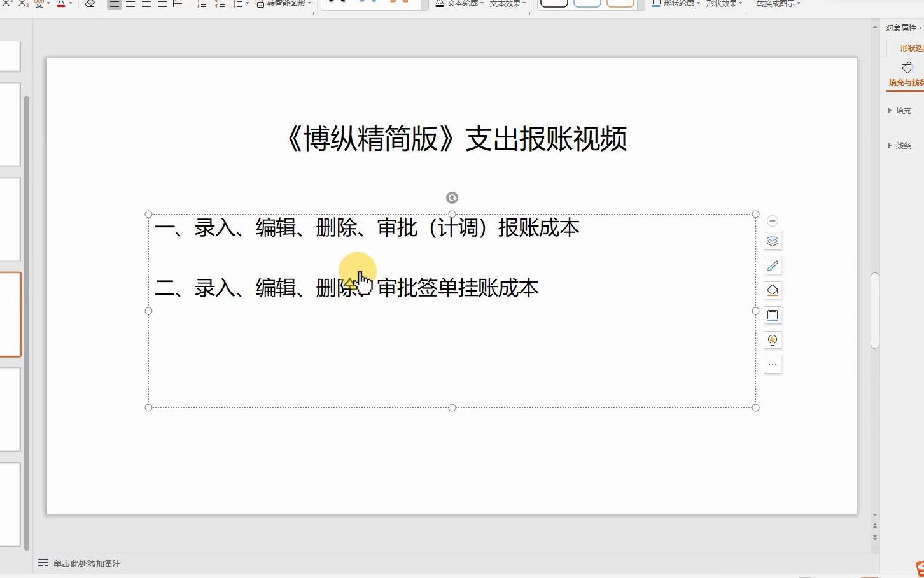Apply subscript formatting
This screenshot has width=924, height=578.
pyautogui.click(x=23, y=3)
